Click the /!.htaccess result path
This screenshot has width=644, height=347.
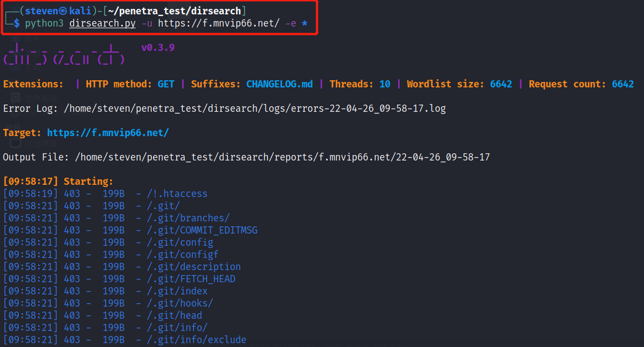[177, 194]
